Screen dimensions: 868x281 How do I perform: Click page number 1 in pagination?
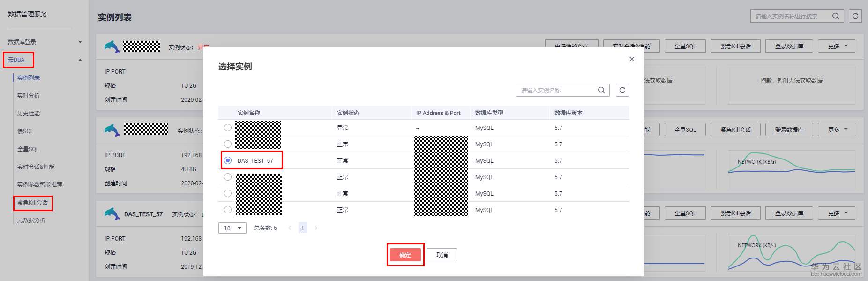[x=303, y=228]
